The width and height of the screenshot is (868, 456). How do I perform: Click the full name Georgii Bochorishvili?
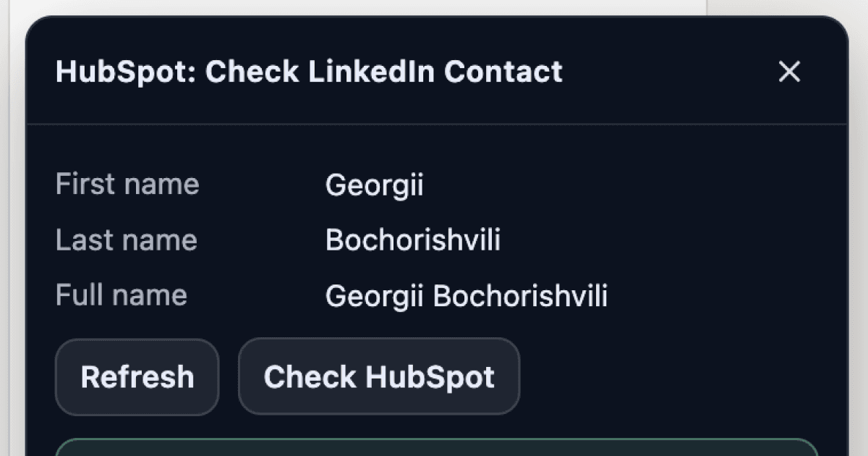point(467,295)
